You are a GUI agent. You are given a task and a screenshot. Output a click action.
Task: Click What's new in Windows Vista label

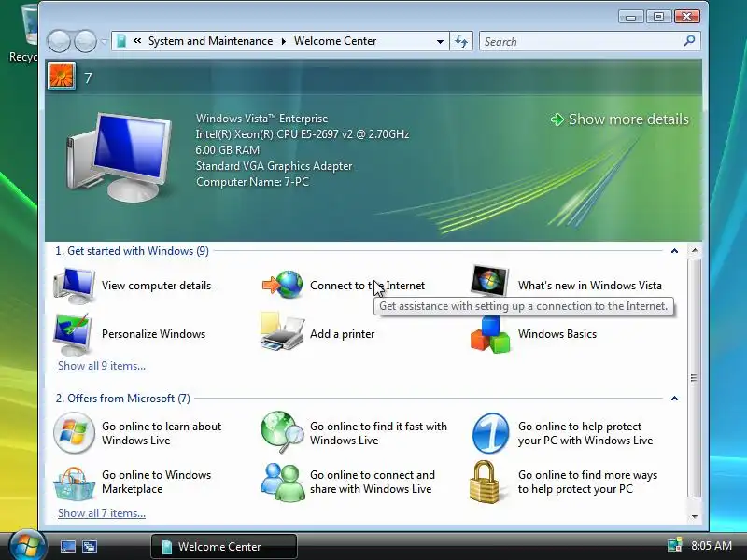coord(590,286)
